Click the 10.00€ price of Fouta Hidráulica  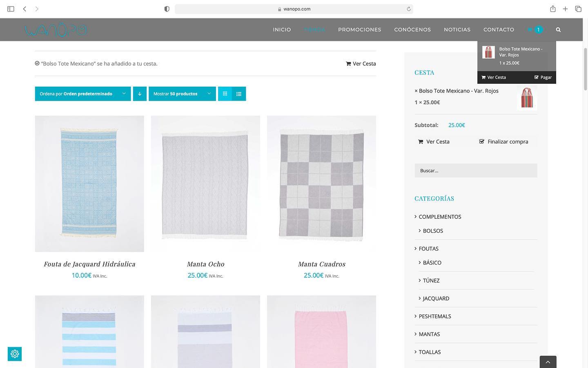tap(81, 275)
